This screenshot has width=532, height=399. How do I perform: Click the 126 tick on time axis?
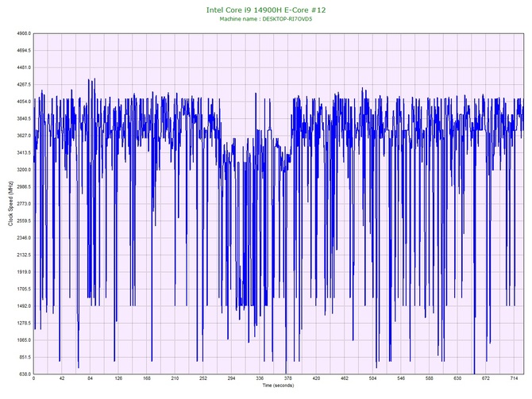click(x=118, y=378)
